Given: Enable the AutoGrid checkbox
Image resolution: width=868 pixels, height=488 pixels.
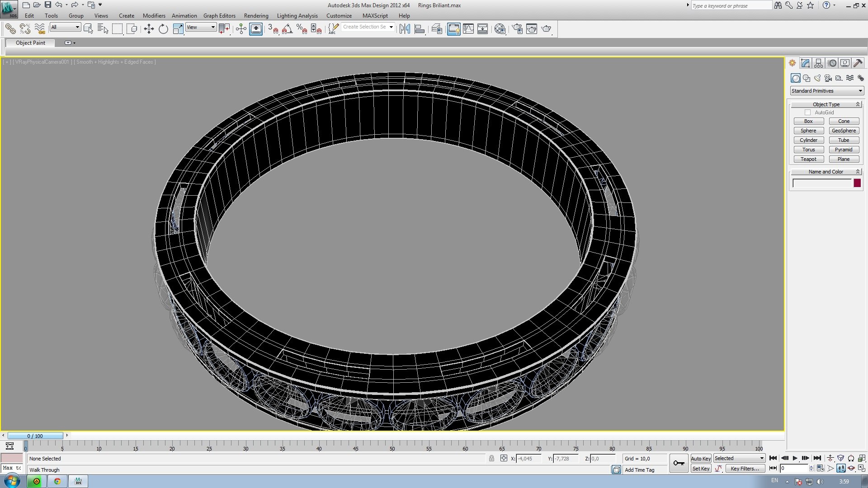Looking at the screenshot, I should (x=807, y=113).
